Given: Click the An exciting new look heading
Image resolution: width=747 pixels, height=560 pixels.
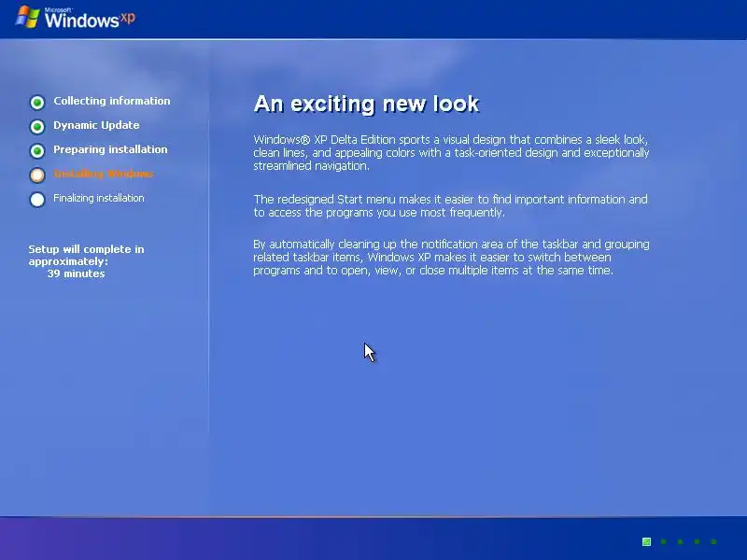Looking at the screenshot, I should [366, 104].
